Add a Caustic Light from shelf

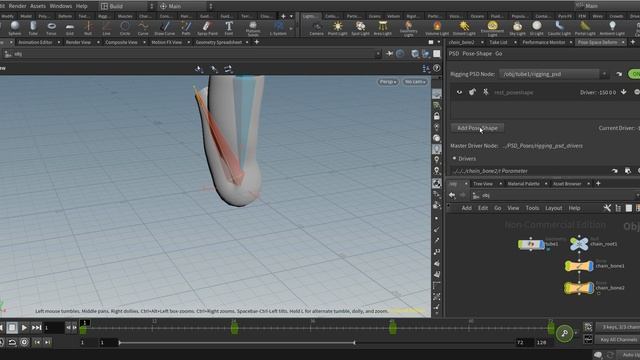[x=559, y=28]
